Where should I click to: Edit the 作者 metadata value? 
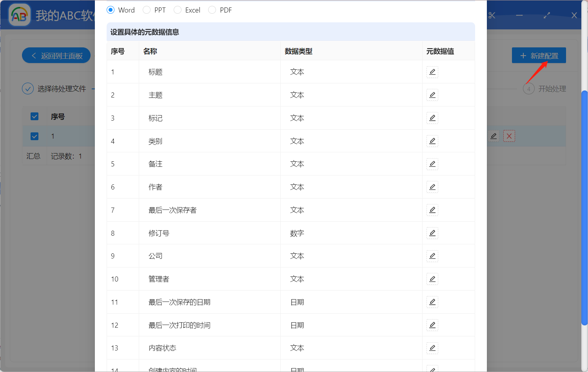tap(432, 187)
